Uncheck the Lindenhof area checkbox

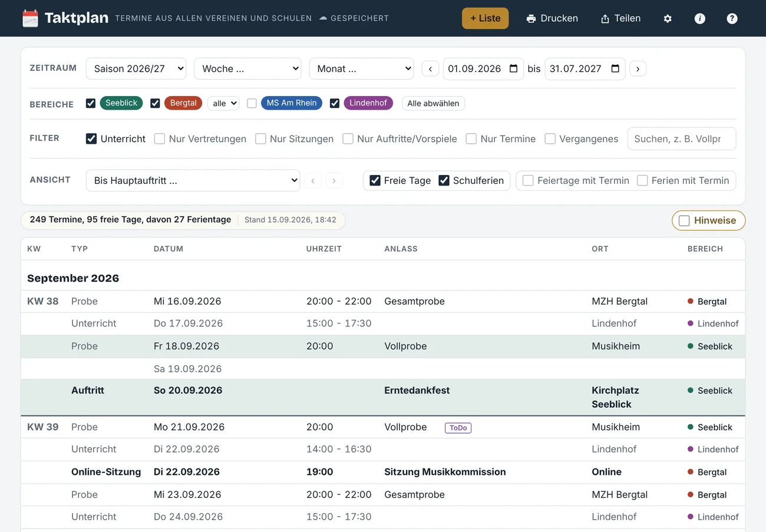click(x=335, y=103)
